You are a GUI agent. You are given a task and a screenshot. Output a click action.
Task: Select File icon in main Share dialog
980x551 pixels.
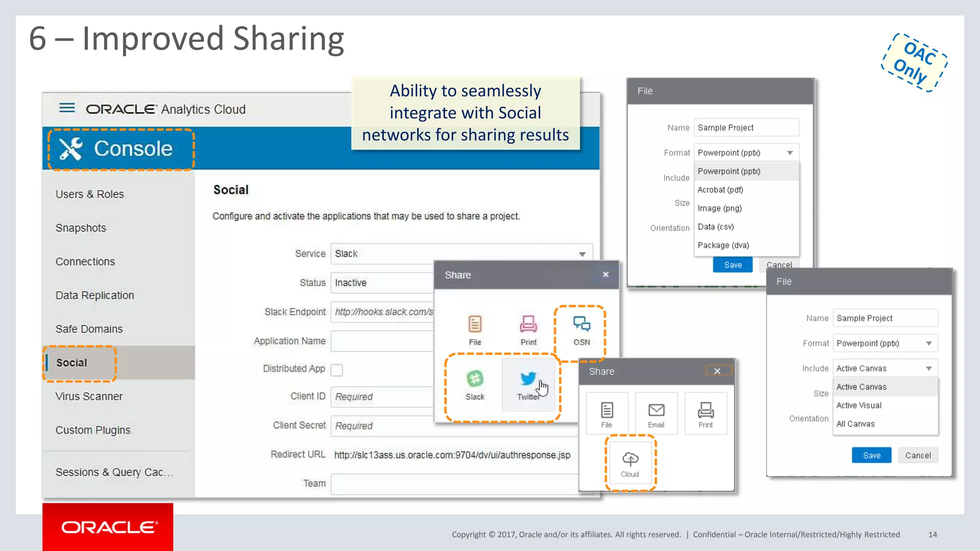(x=475, y=330)
